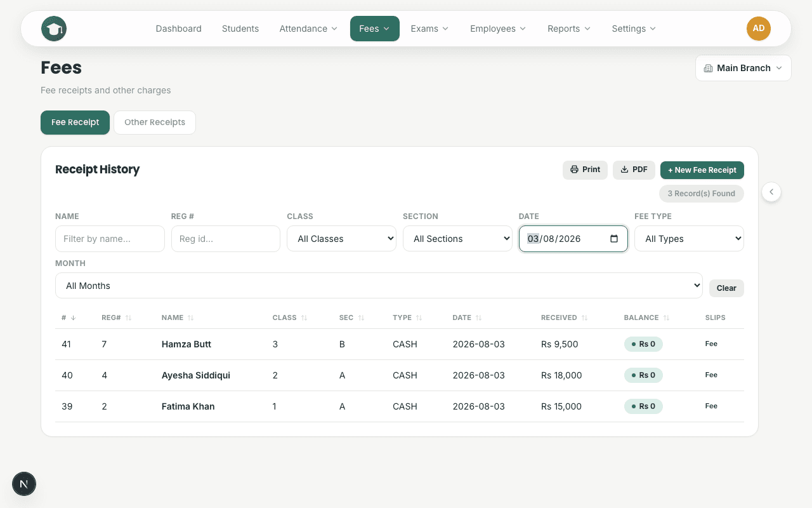The image size is (812, 508).
Task: Click Rs 0 balance badge for Ayesha Siddiqui
Action: pos(643,375)
